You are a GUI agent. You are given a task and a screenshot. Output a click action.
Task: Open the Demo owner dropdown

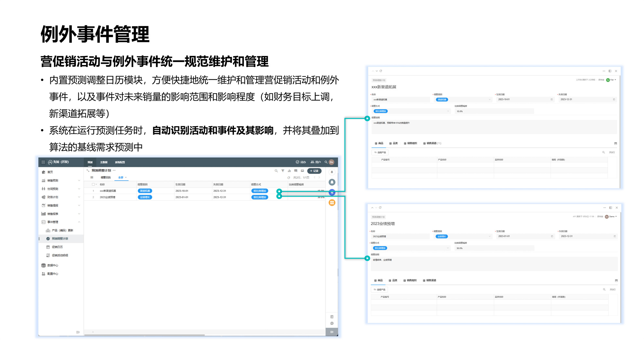pyautogui.click(x=611, y=216)
